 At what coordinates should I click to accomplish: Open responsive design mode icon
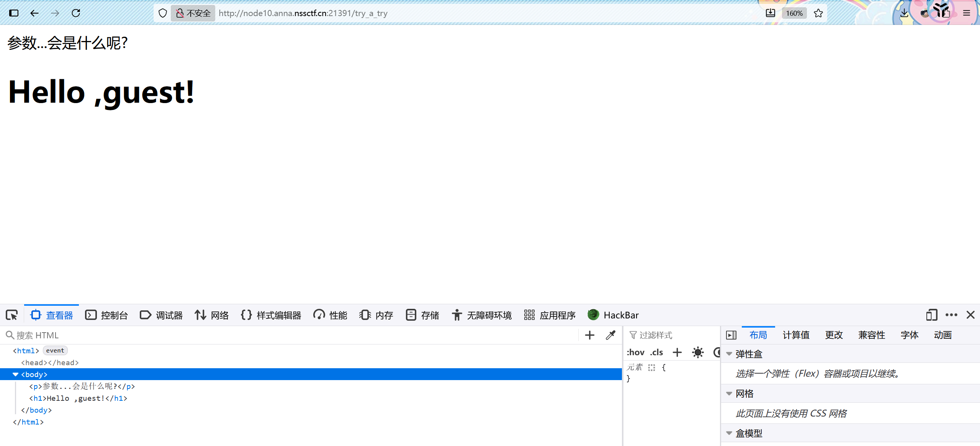tap(931, 315)
